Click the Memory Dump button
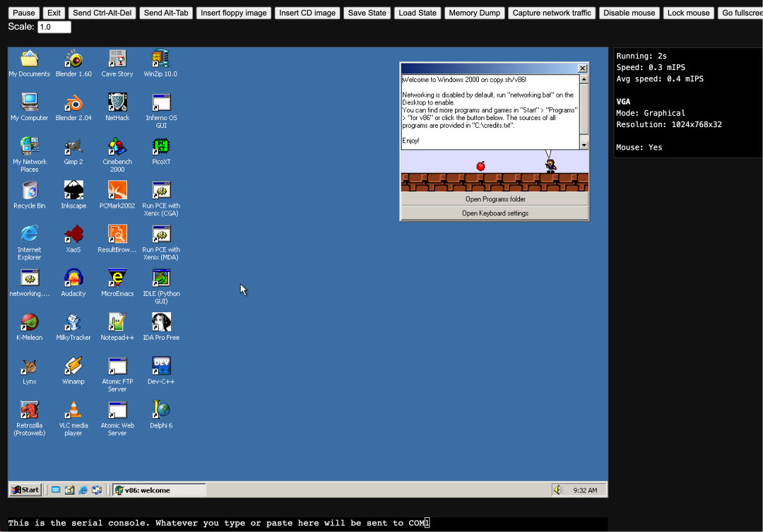 pos(475,13)
